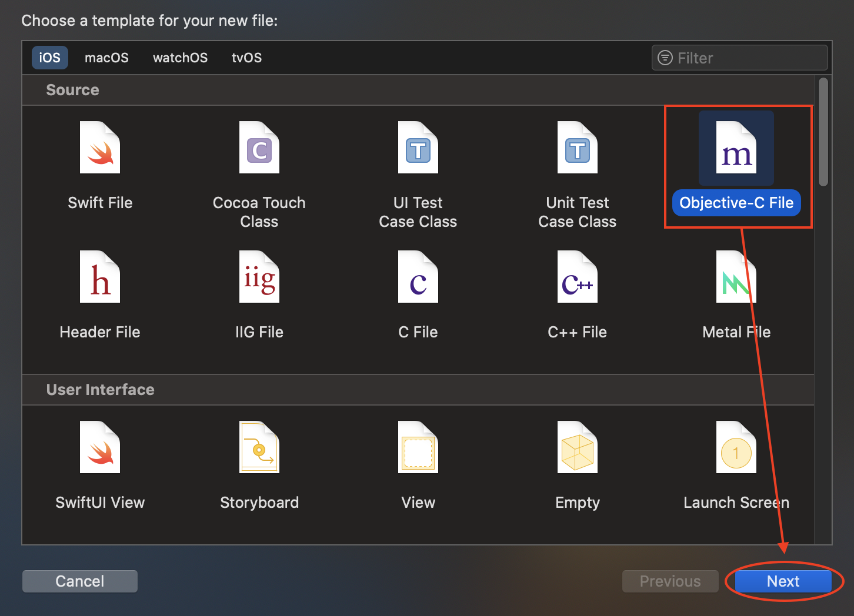Screen dimensions: 854x616
Task: Pick the Storyboard template icon
Action: [259, 447]
